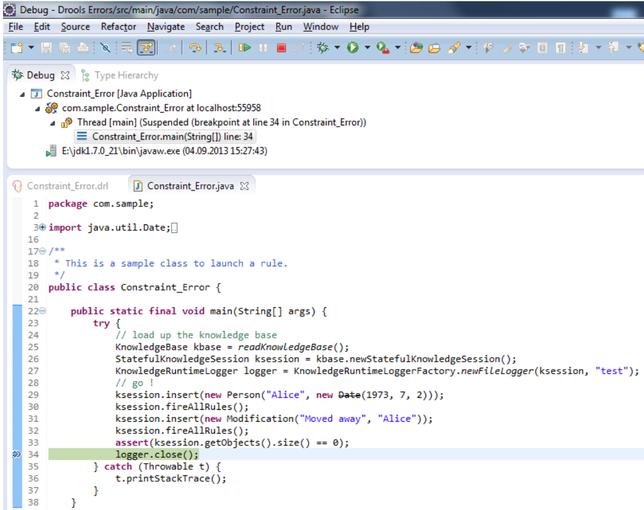644x510 pixels.
Task: Select the Constraint_Error.main stack frame line 34
Action: (x=172, y=136)
